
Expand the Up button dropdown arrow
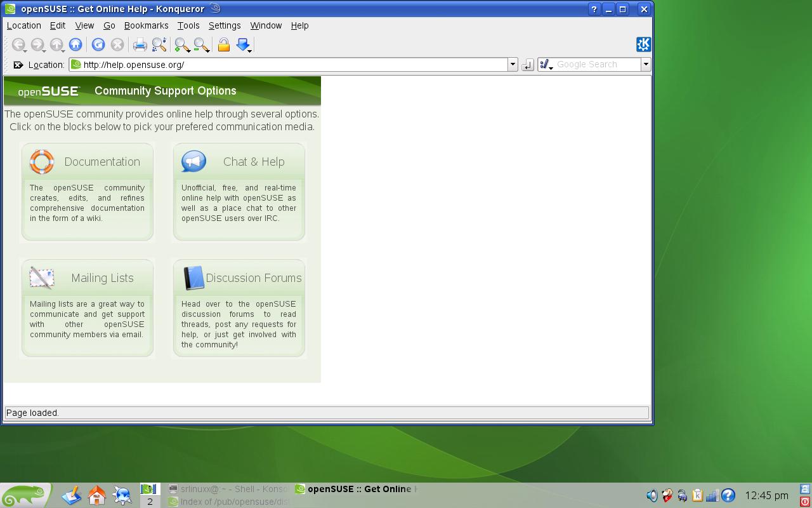(63, 50)
